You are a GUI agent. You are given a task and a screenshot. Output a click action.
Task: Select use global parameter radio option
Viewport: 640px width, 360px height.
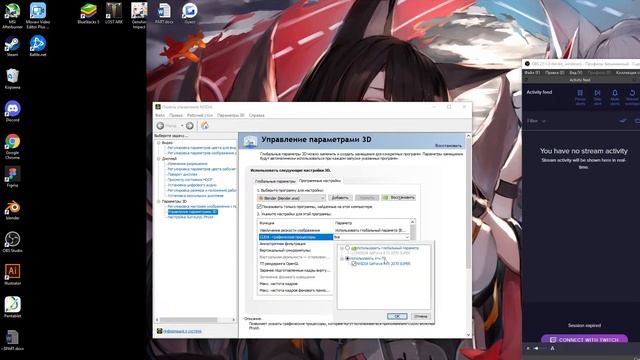click(x=347, y=248)
